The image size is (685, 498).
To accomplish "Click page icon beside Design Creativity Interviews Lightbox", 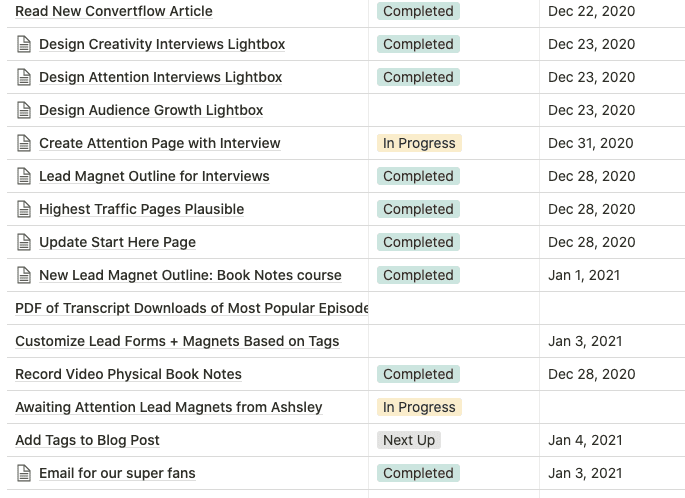I will (x=24, y=44).
